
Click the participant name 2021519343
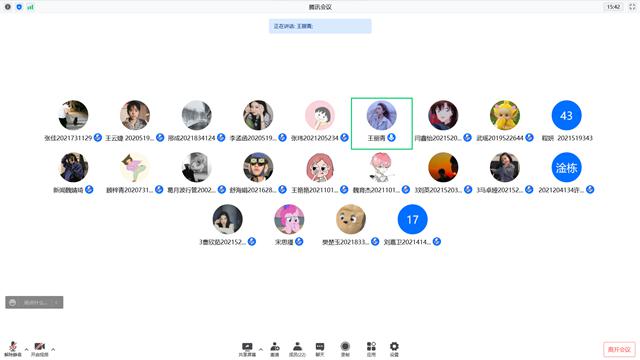pyautogui.click(x=567, y=138)
